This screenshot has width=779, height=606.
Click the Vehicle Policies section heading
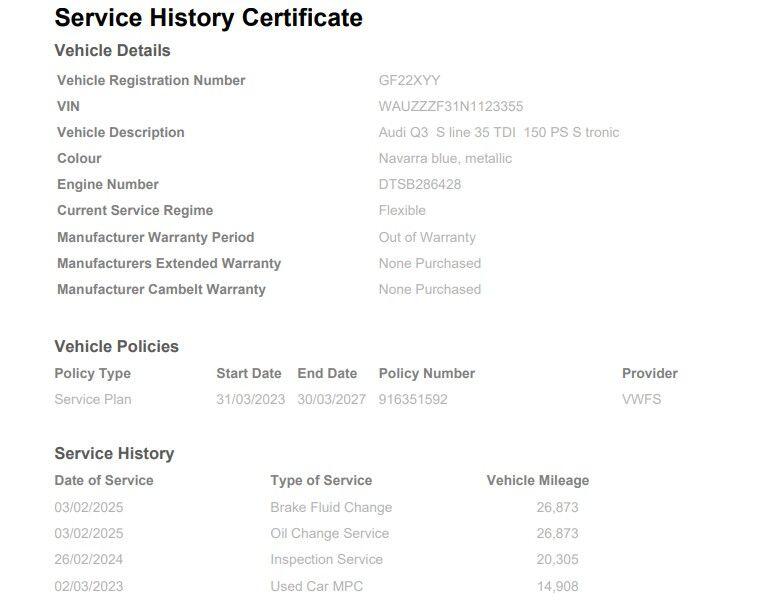[116, 346]
